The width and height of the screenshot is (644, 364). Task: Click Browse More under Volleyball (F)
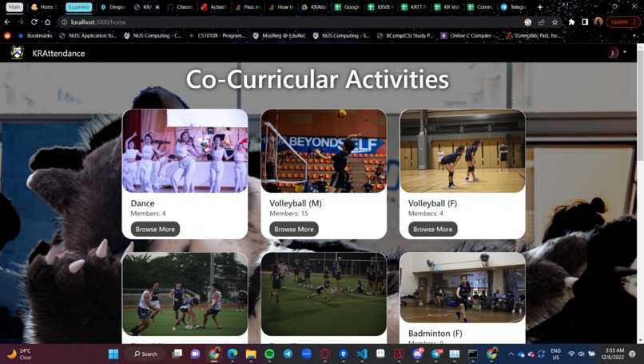click(433, 229)
